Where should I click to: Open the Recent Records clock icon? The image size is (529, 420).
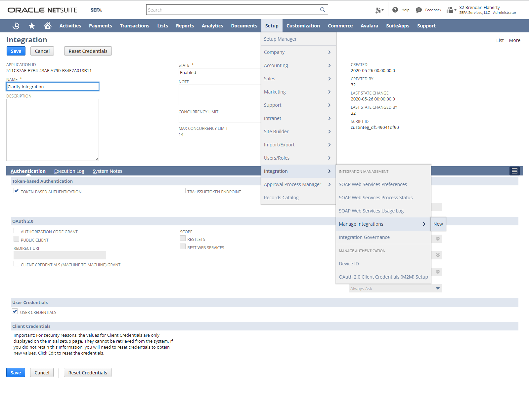click(16, 26)
